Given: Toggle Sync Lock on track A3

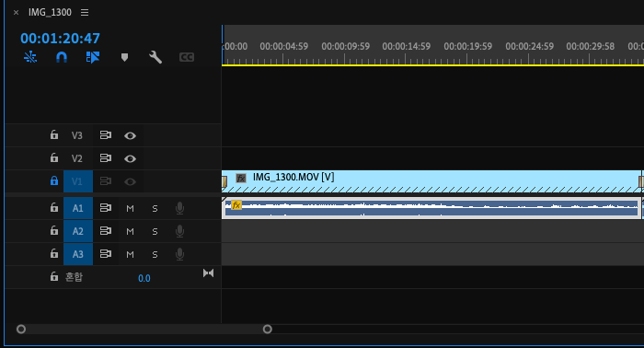Looking at the screenshot, I should pos(106,254).
